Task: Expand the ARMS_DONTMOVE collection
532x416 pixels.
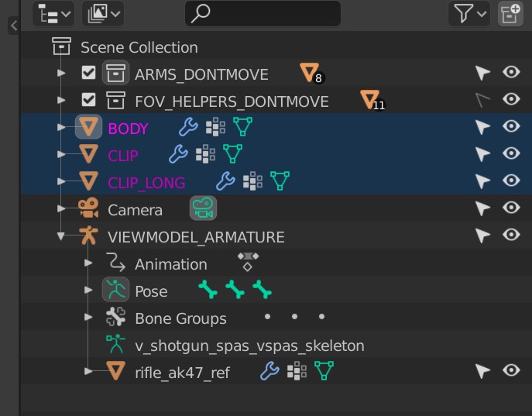Action: (x=62, y=74)
